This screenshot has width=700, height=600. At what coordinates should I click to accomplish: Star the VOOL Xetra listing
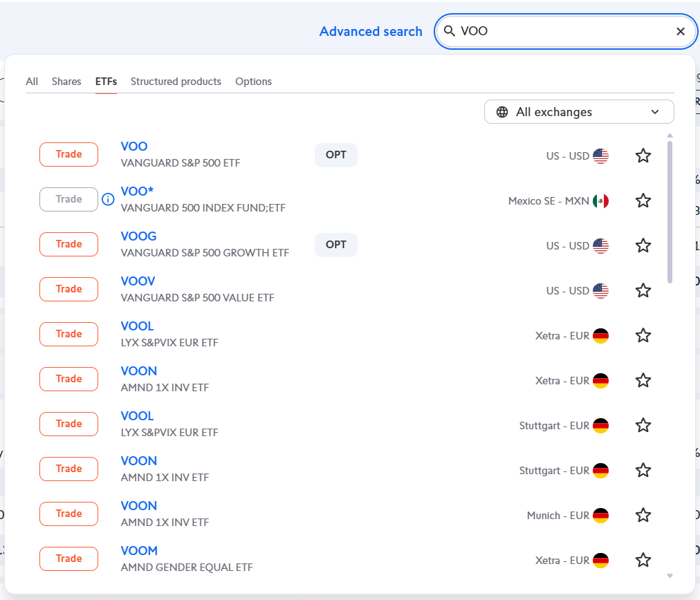(643, 335)
